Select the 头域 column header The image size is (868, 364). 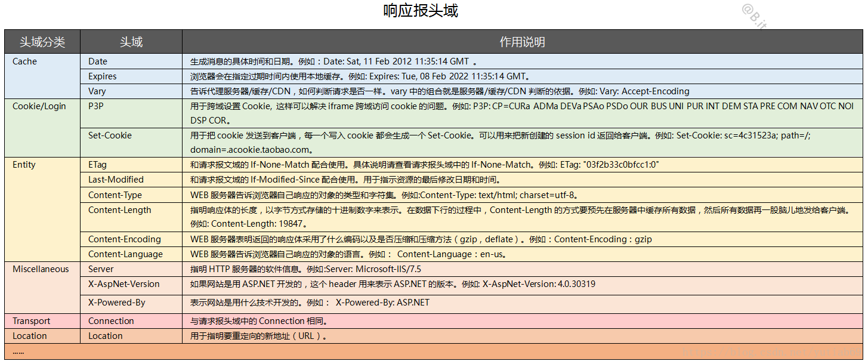(131, 42)
